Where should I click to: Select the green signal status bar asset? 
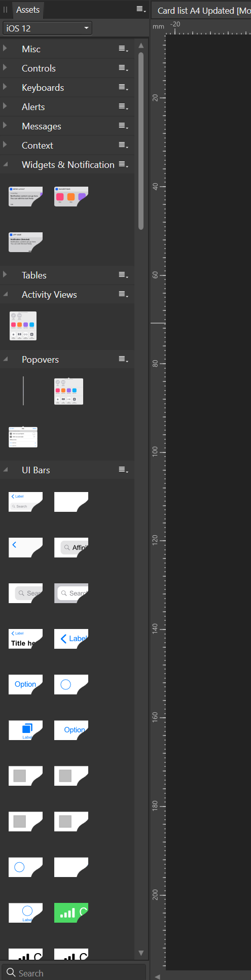(71, 913)
